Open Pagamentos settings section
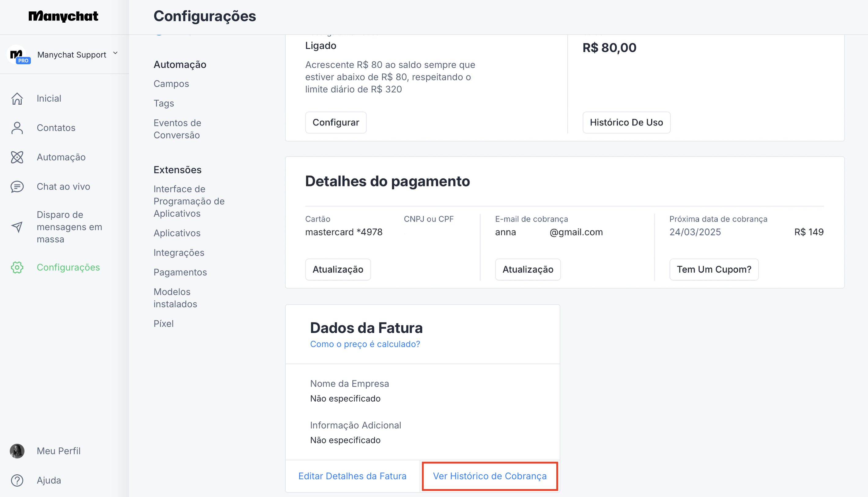This screenshot has height=497, width=868. click(180, 272)
